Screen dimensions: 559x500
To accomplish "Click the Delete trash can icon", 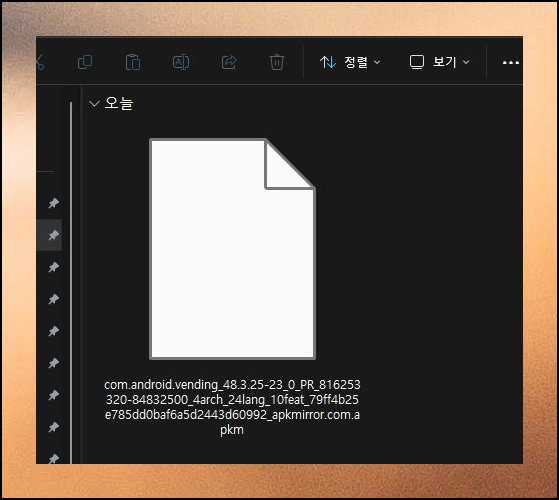I will 277,62.
